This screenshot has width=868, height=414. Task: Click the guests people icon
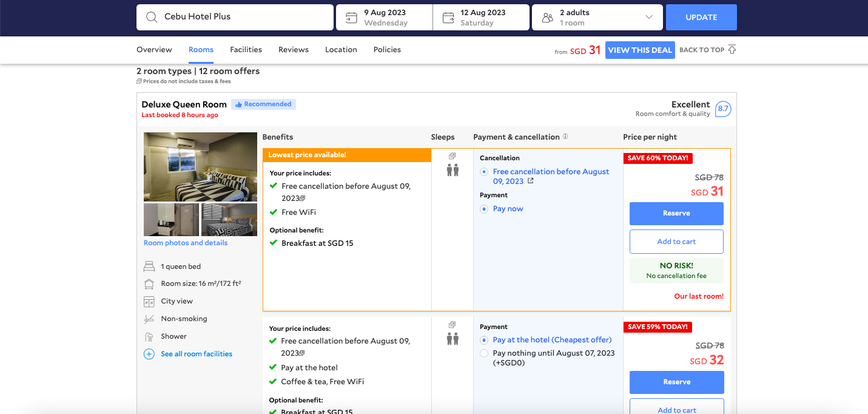[x=547, y=18]
